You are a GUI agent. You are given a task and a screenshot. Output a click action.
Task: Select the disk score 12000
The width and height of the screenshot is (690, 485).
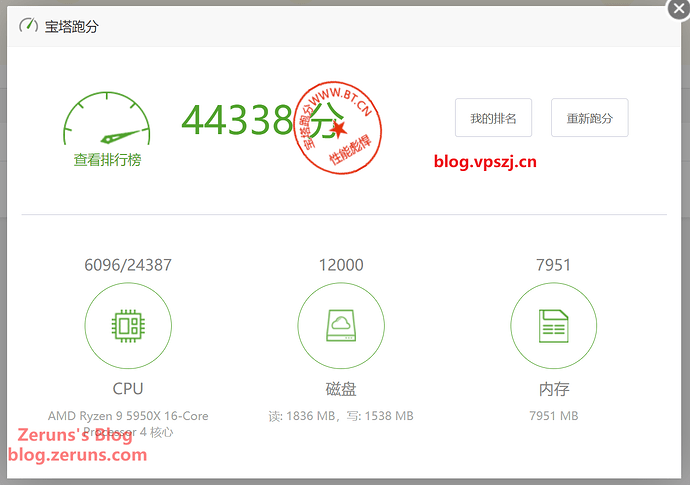[x=341, y=265]
